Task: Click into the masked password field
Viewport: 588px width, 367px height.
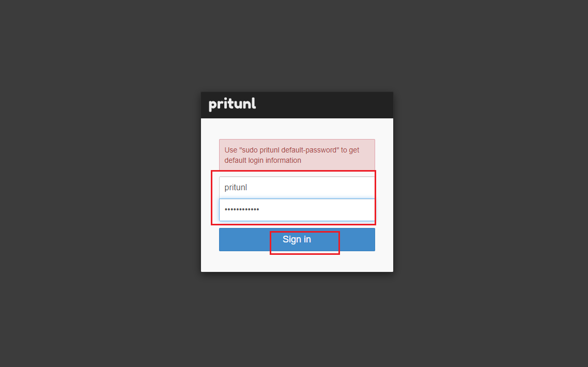Action: click(x=297, y=210)
